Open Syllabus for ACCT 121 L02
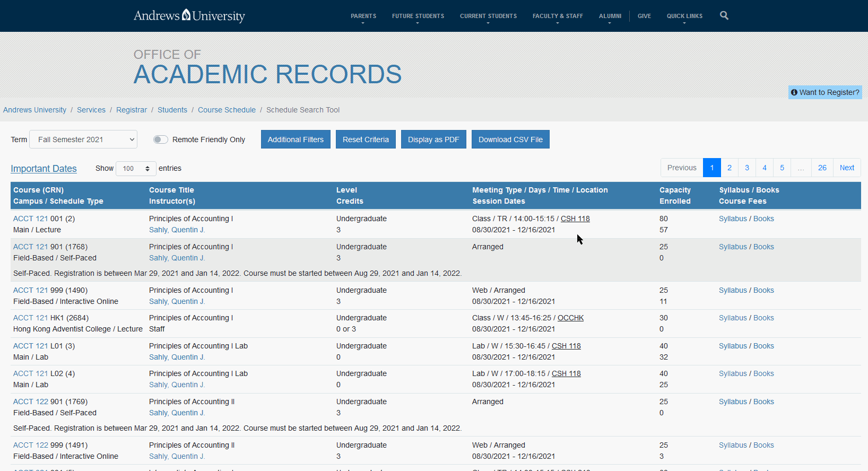The height and width of the screenshot is (471, 868). coord(733,373)
